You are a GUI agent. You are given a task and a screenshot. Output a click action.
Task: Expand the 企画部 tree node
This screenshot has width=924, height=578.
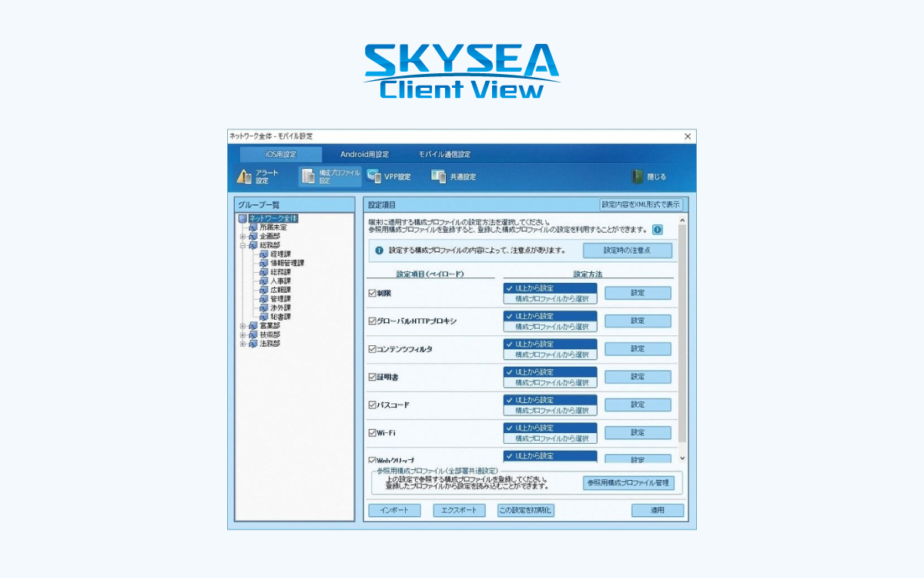point(243,237)
